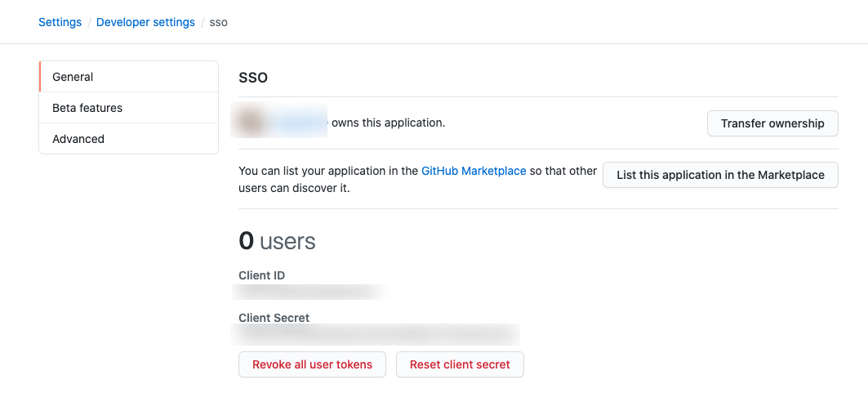The width and height of the screenshot is (868, 393).
Task: Click the 'owns this application' text
Action: coord(388,123)
